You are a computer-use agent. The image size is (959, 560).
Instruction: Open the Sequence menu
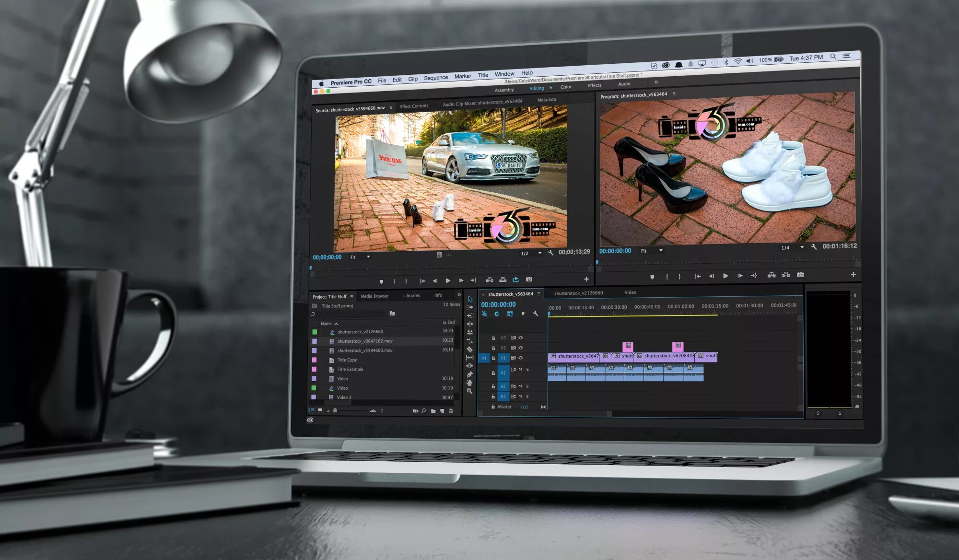435,78
